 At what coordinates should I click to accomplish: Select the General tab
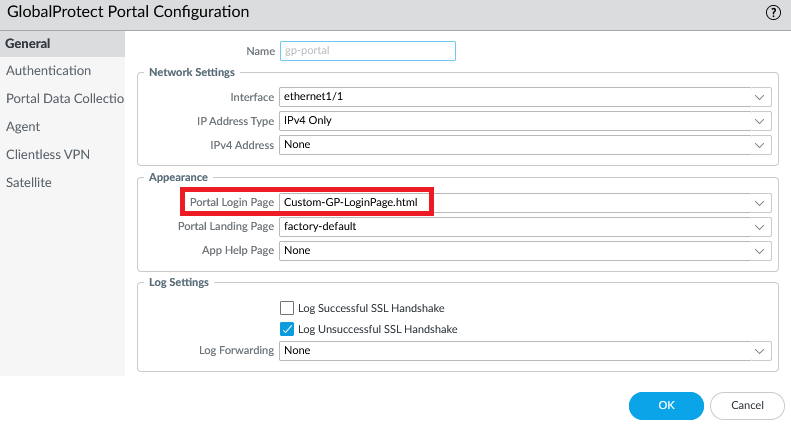click(x=28, y=44)
